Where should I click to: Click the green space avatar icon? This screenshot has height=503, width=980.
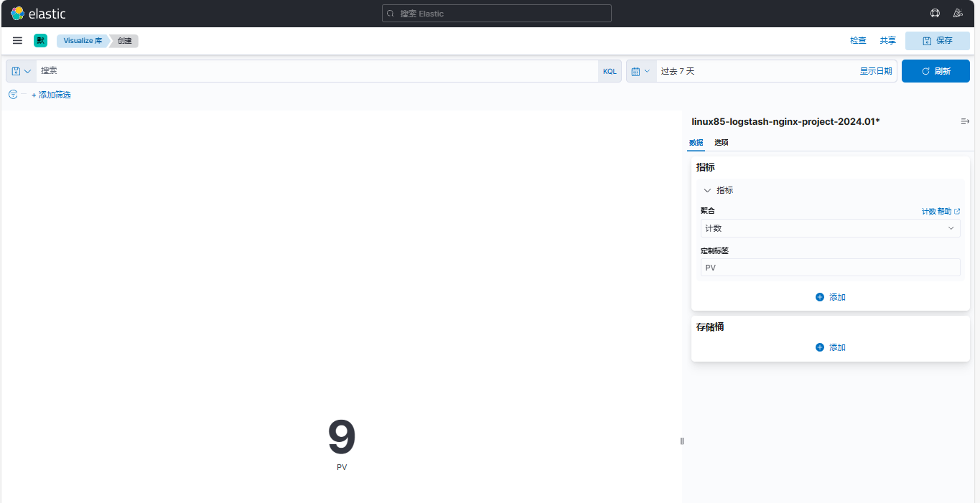click(x=40, y=41)
